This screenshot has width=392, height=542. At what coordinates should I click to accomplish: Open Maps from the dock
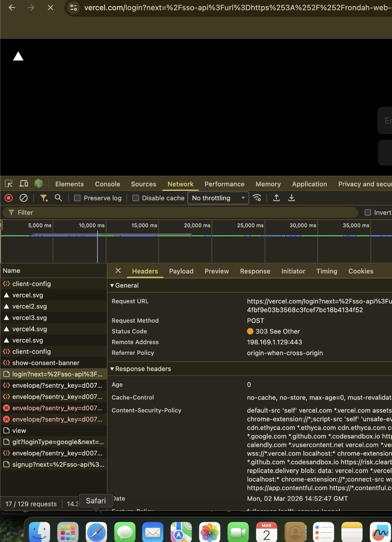click(181, 532)
